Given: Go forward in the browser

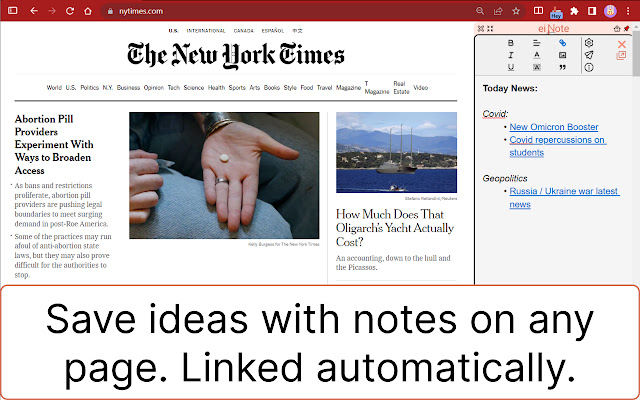Looking at the screenshot, I should (52, 11).
